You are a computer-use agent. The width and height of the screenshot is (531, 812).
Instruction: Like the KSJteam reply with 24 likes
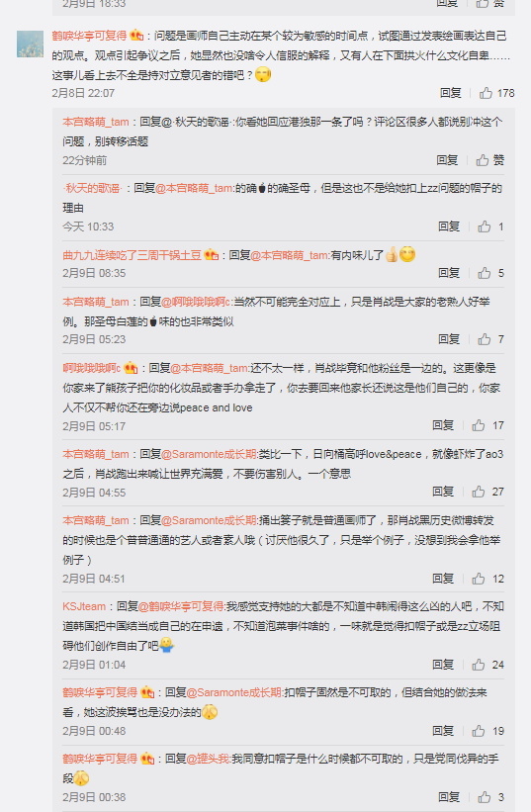click(487, 665)
